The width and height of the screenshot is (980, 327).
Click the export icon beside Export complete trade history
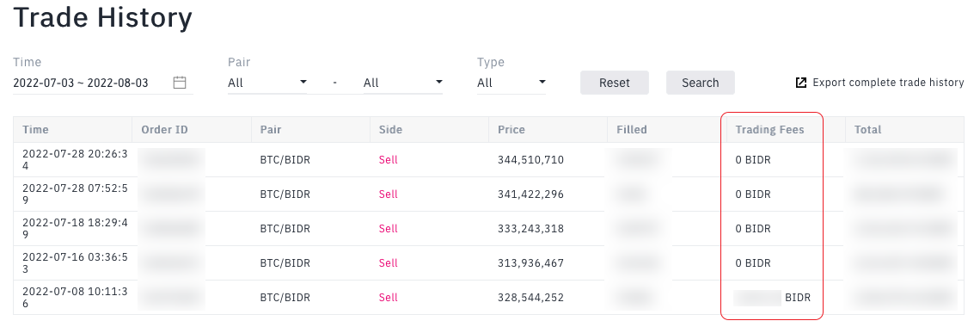(x=800, y=83)
